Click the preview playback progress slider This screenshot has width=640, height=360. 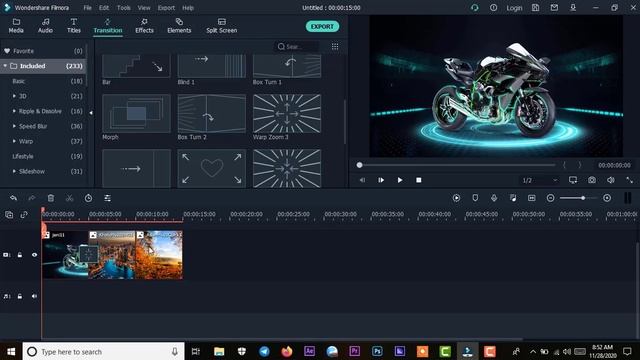[x=456, y=165]
